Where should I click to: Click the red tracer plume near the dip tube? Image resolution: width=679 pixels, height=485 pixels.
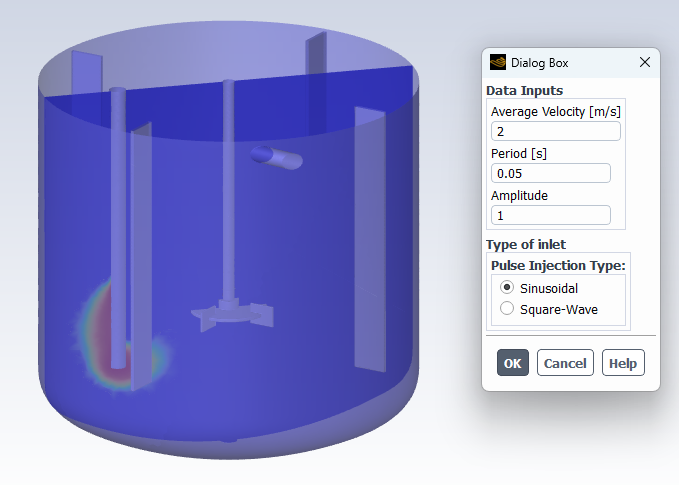click(100, 333)
